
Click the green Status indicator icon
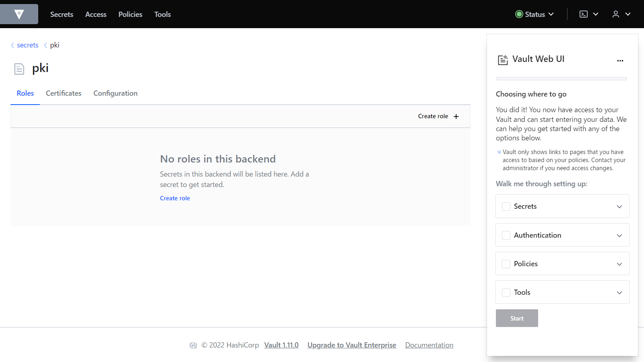tap(519, 14)
